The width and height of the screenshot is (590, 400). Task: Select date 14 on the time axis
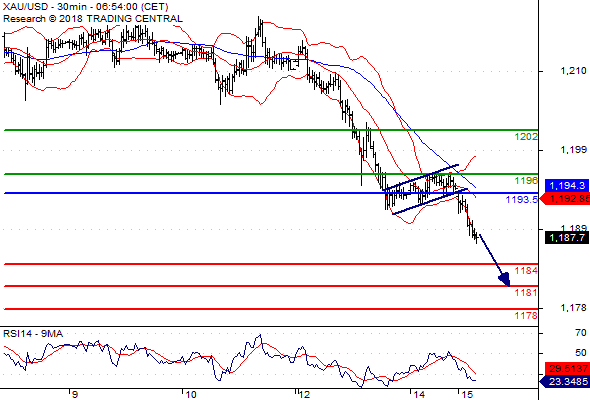coord(419,394)
